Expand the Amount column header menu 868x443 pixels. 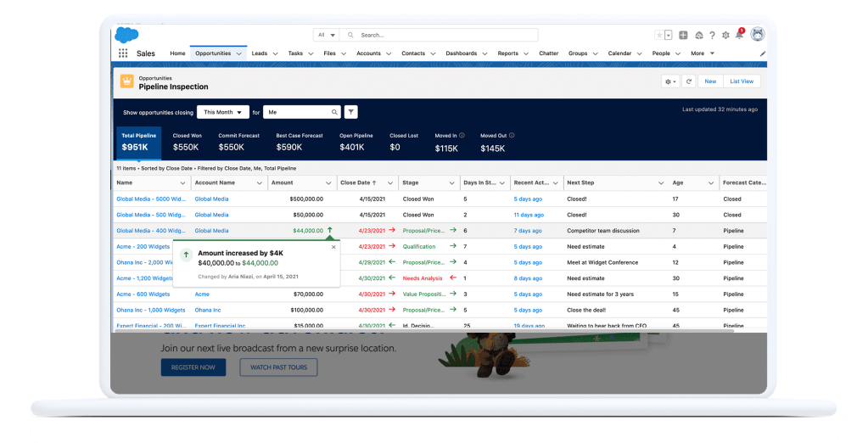pos(328,182)
